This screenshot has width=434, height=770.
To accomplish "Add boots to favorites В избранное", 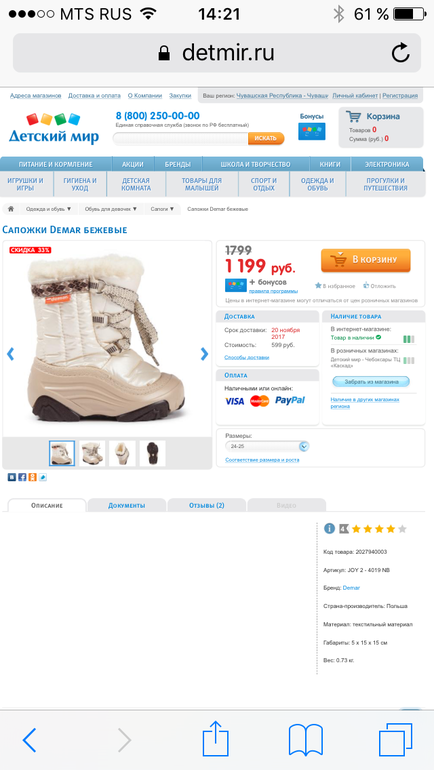I will [335, 285].
